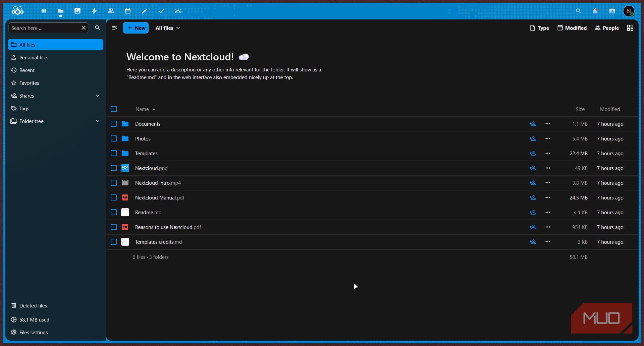Select Nextcloud Manual.pdf checkbox
The height and width of the screenshot is (346, 644).
(114, 197)
